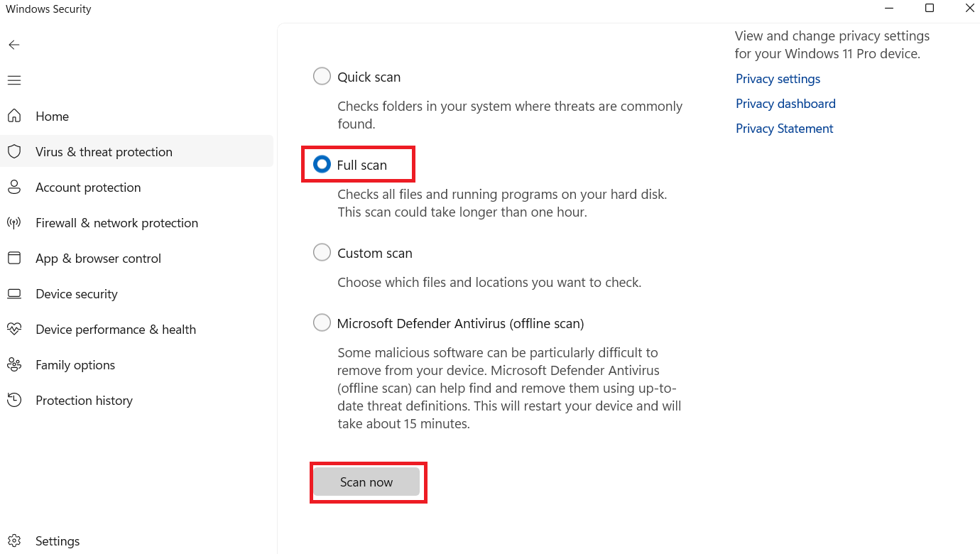
Task: Click the Settings gear icon
Action: tap(14, 541)
